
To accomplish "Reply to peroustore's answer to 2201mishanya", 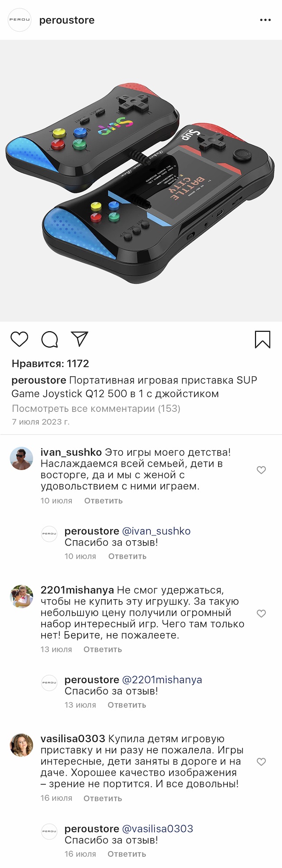I will [x=127, y=705].
